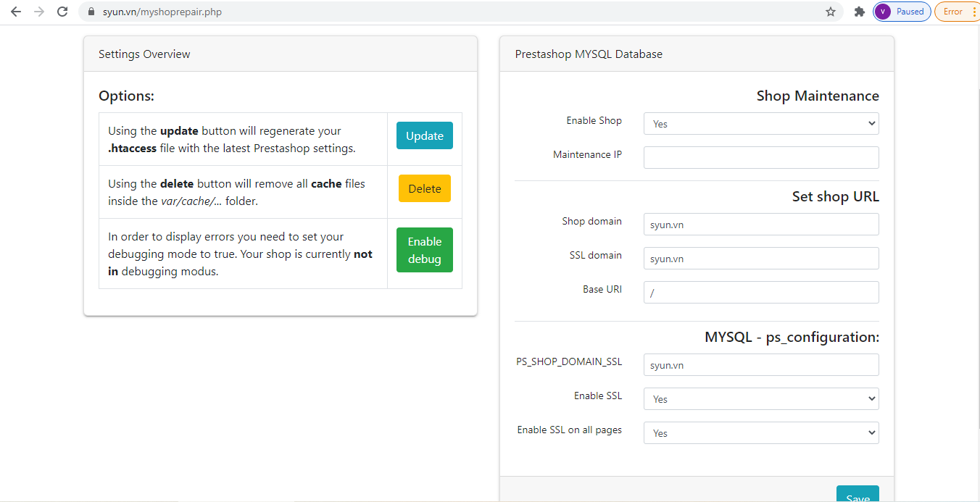Image resolution: width=980 pixels, height=502 pixels.
Task: Click the padlock site security icon
Action: (91, 12)
